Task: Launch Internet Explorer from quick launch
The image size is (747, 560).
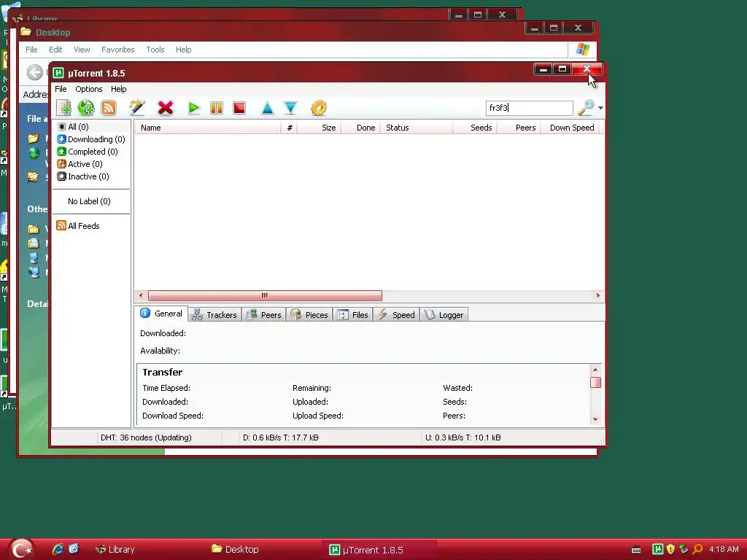Action: 58,549
